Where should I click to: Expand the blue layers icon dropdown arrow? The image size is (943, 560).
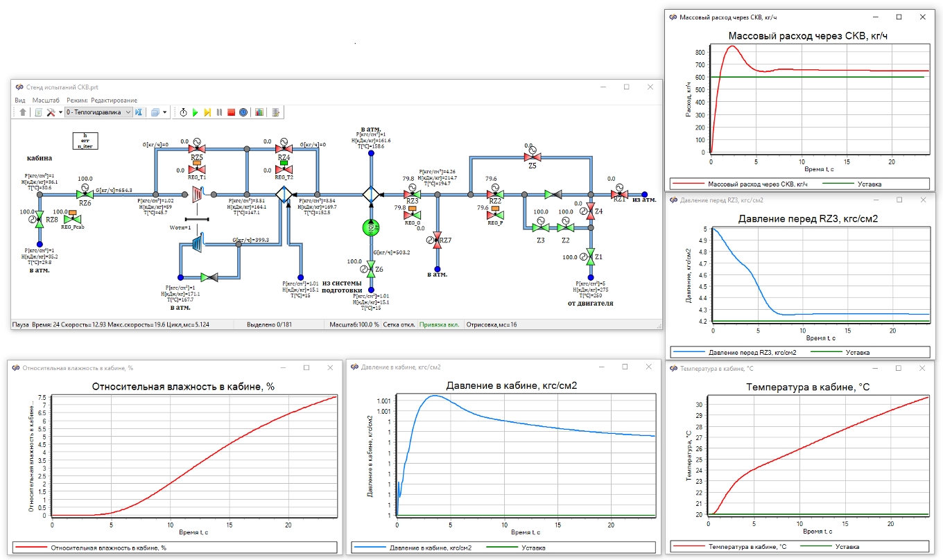(x=164, y=112)
